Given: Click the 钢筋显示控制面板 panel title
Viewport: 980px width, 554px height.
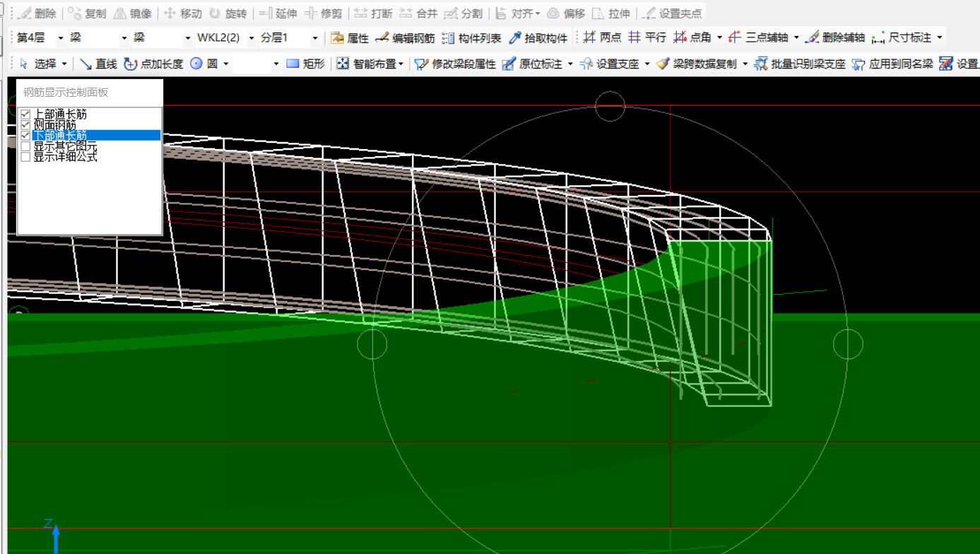Looking at the screenshot, I should tap(66, 93).
